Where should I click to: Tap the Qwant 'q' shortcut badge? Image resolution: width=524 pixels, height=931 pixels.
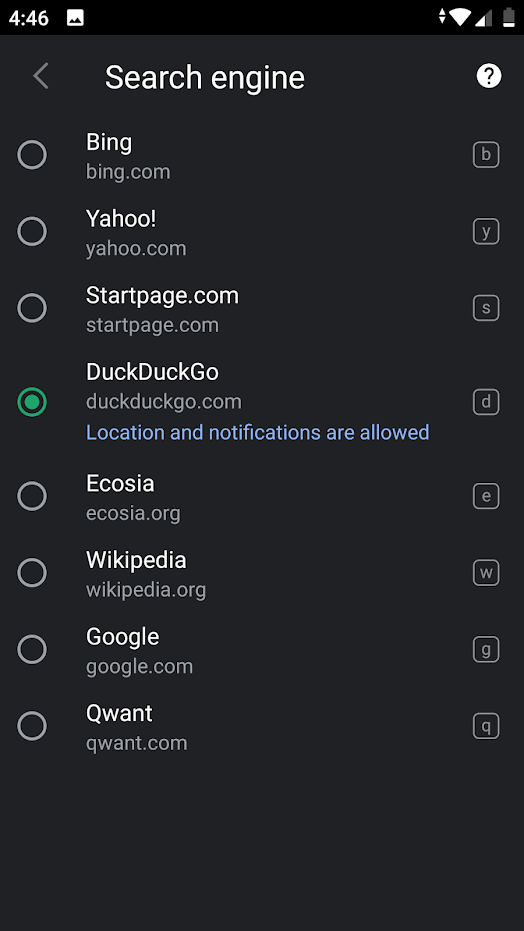pos(486,726)
